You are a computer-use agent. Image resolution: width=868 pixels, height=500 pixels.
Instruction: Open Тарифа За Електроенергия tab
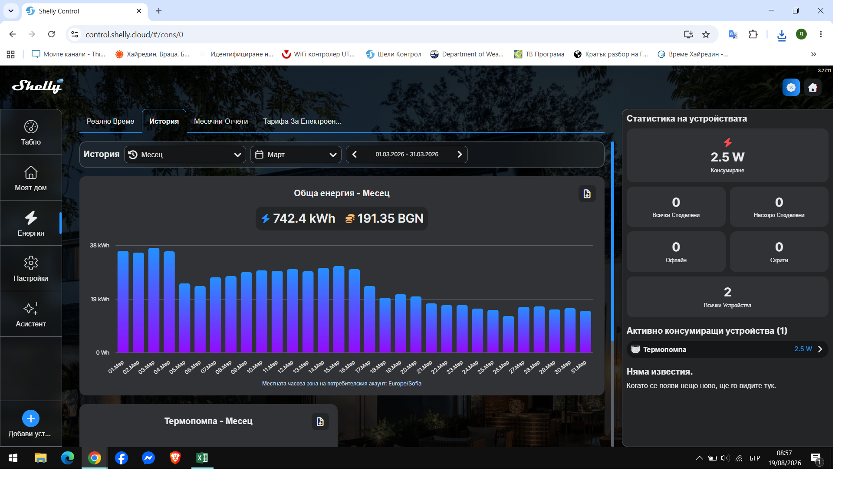[302, 121]
